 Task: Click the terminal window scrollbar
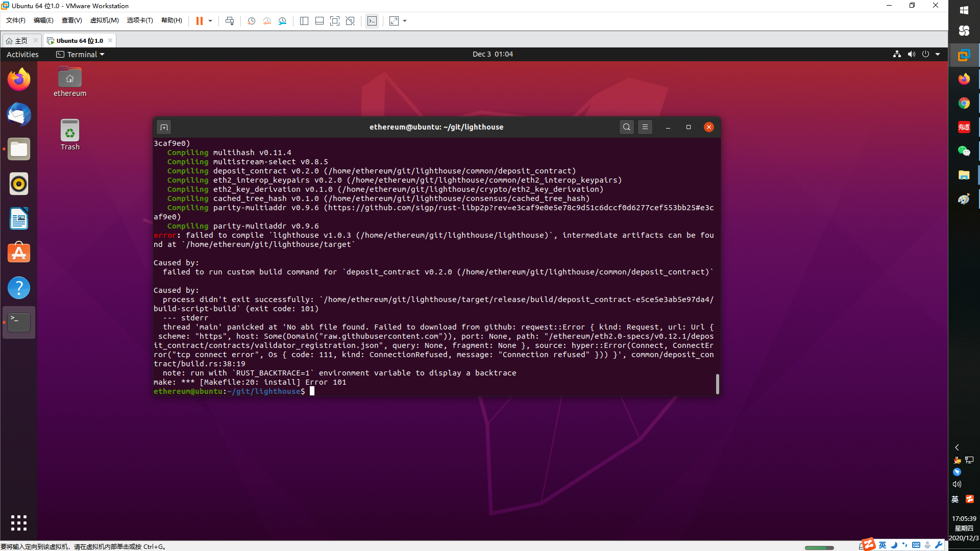point(717,384)
